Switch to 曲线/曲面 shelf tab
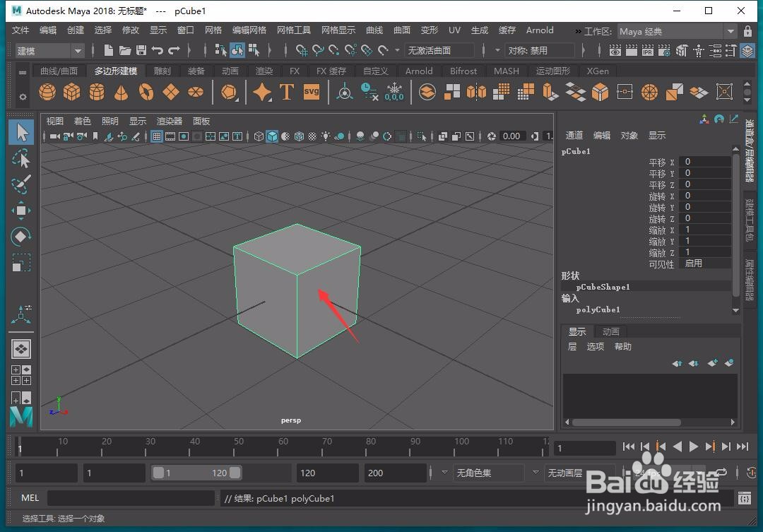Image resolution: width=763 pixels, height=532 pixels. 59,71
